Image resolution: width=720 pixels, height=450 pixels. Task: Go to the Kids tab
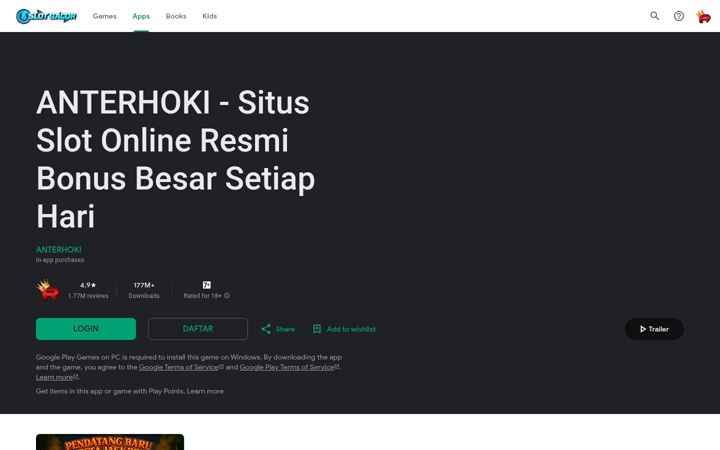point(209,16)
